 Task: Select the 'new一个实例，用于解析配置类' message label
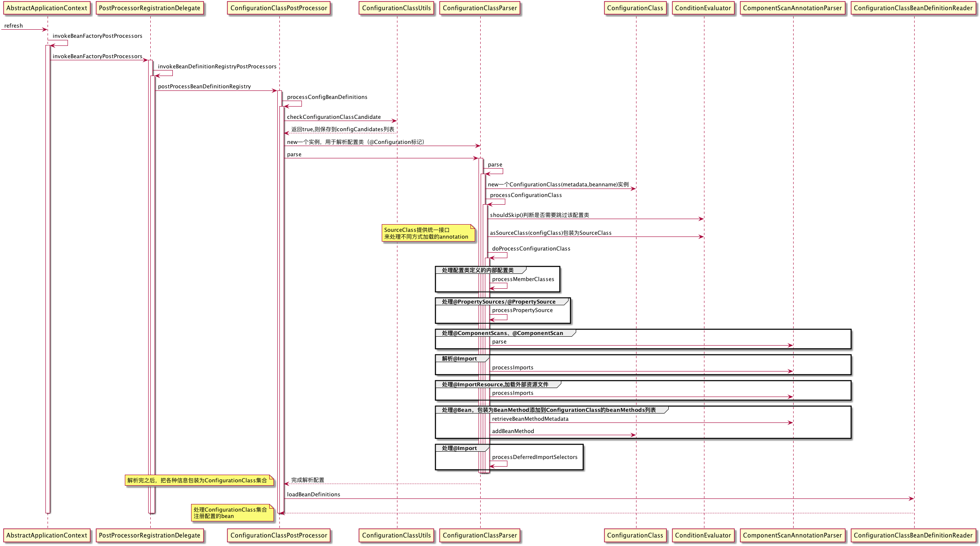pos(355,142)
